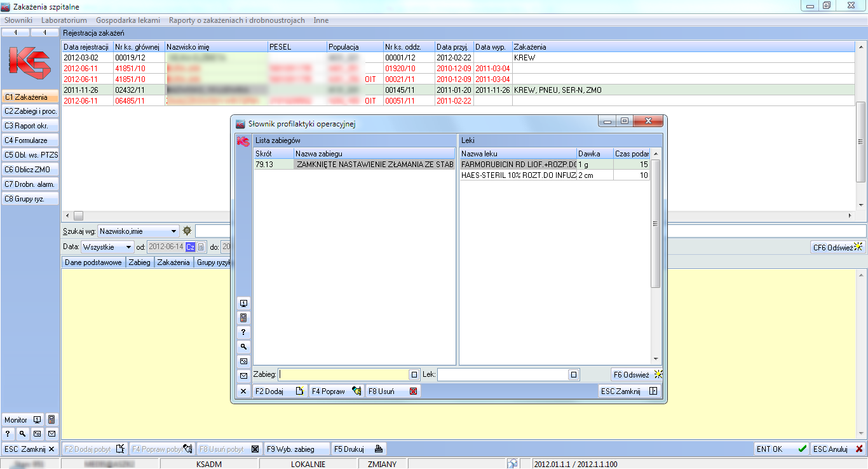
Task: Click the calculator icon next to Monitor
Action: [51, 420]
